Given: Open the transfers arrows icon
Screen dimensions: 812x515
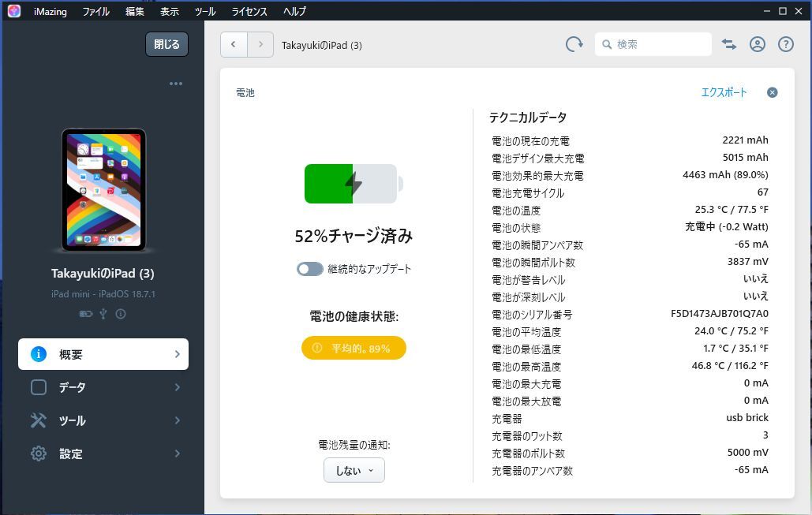Looking at the screenshot, I should tap(729, 44).
